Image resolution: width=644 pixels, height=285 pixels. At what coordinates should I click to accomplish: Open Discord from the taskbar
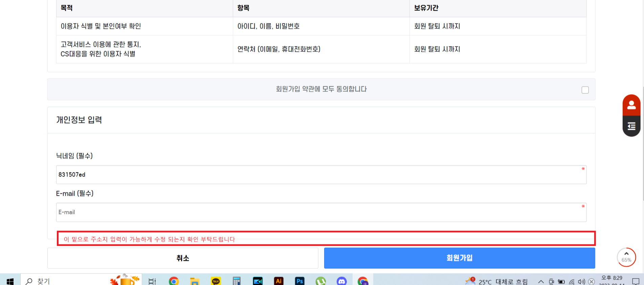click(341, 281)
